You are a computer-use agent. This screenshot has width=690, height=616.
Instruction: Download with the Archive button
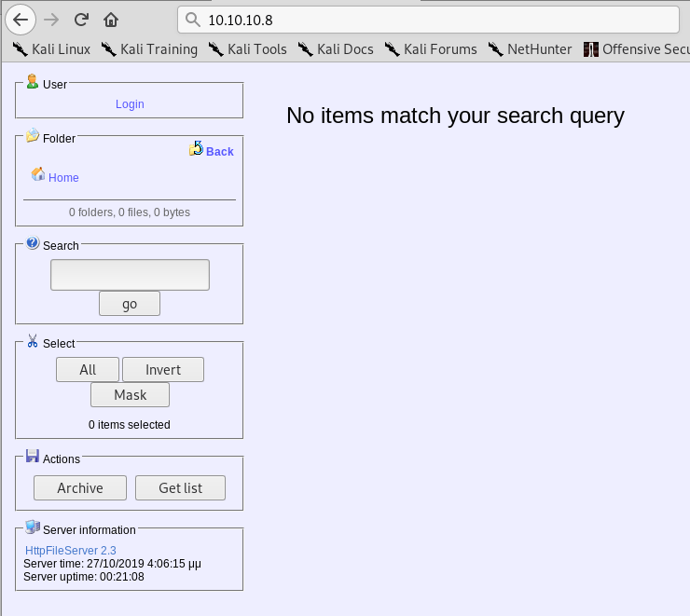[x=80, y=488]
